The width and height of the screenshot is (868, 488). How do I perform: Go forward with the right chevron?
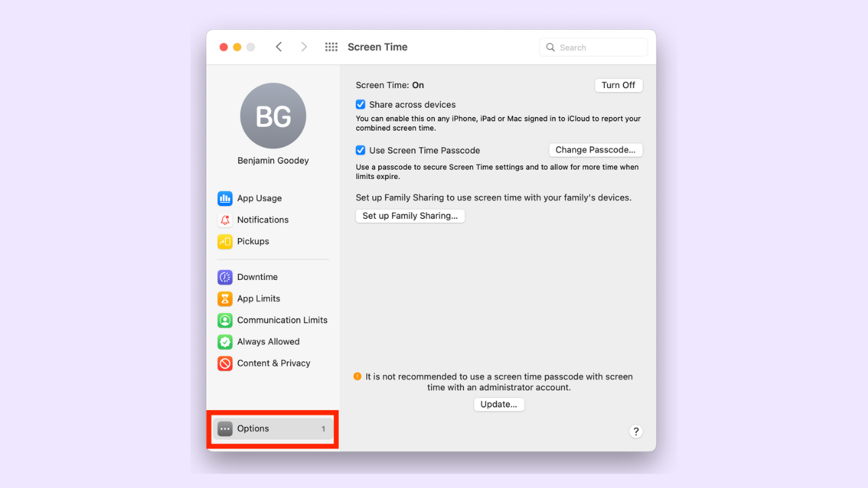point(304,47)
